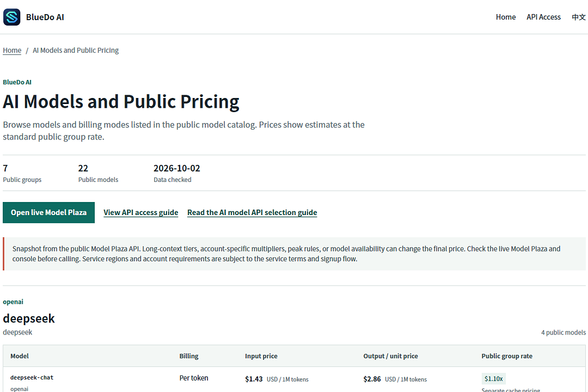588x392 pixels.
Task: Read the AI model API selection guide
Action: [x=252, y=213]
